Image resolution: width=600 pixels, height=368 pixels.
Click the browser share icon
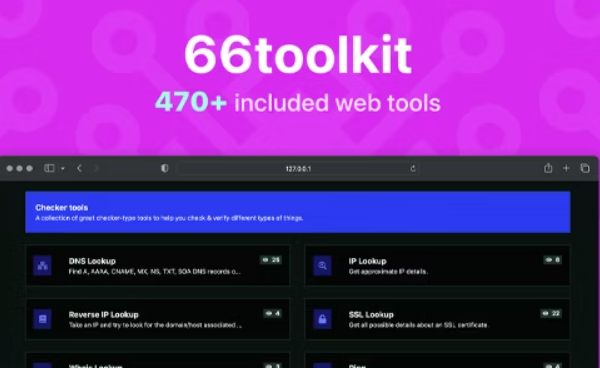tap(548, 168)
